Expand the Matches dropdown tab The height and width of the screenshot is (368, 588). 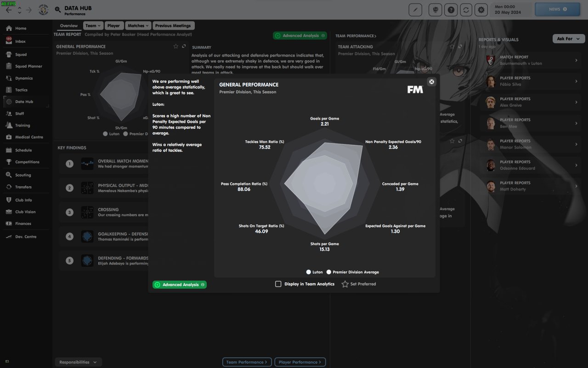point(138,26)
